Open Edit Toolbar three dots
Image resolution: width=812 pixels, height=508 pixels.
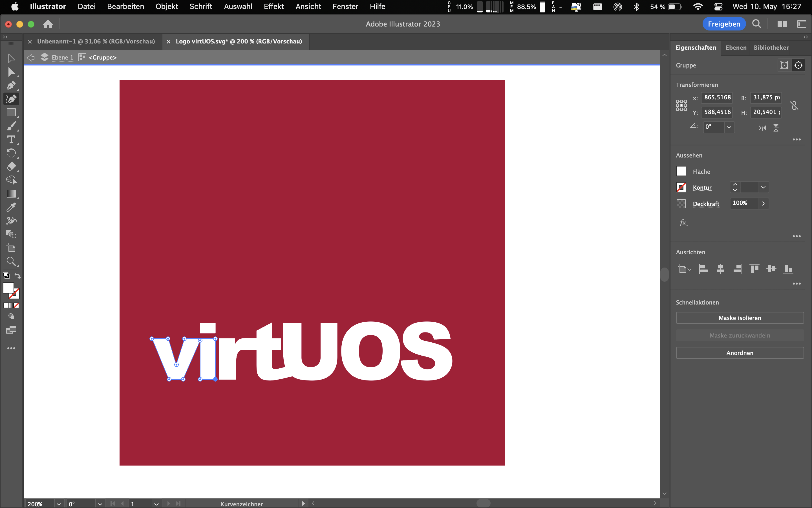pos(11,349)
